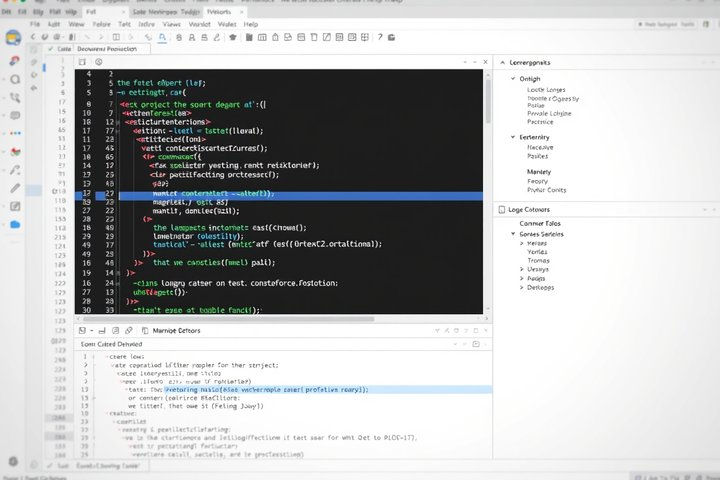Click the square icon above the editor

[82, 62]
